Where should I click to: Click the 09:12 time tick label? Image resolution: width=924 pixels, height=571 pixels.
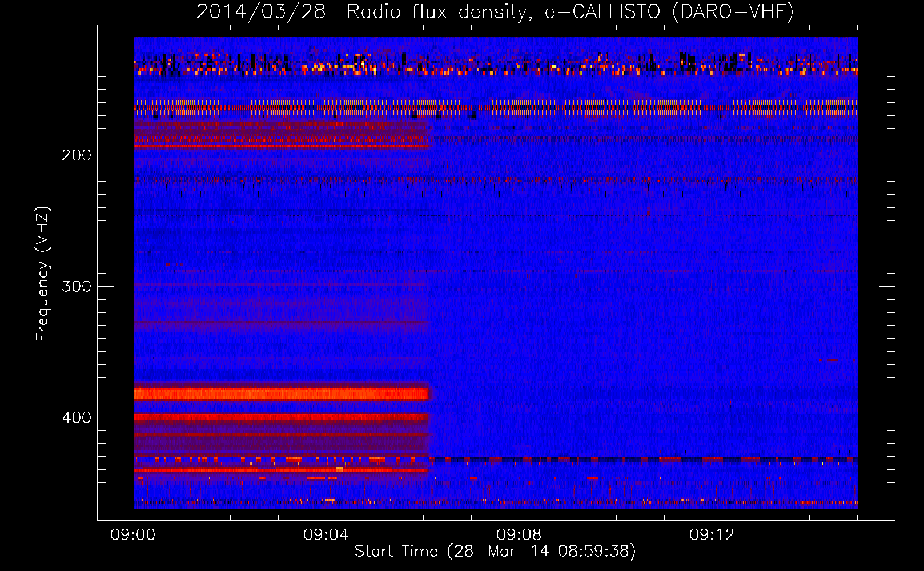click(712, 535)
